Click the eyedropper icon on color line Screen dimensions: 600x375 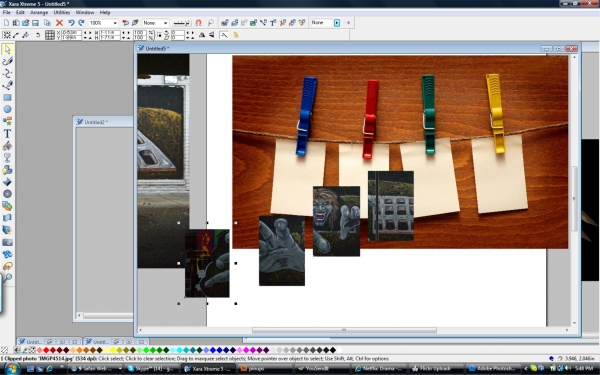coord(25,350)
